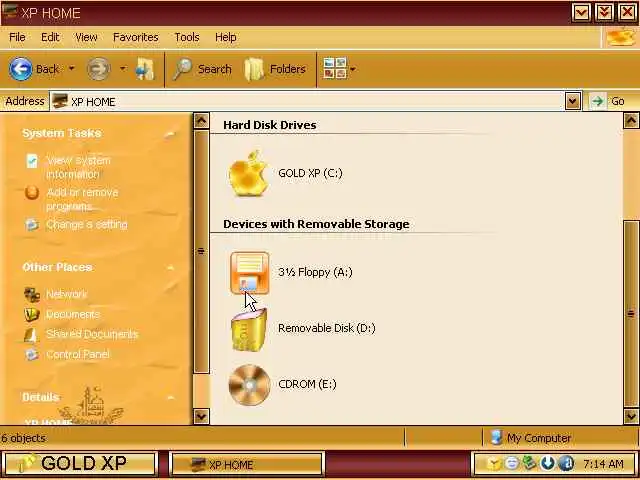640x480 pixels.
Task: Select the Removable Disk (D:) icon
Action: pyautogui.click(x=249, y=330)
